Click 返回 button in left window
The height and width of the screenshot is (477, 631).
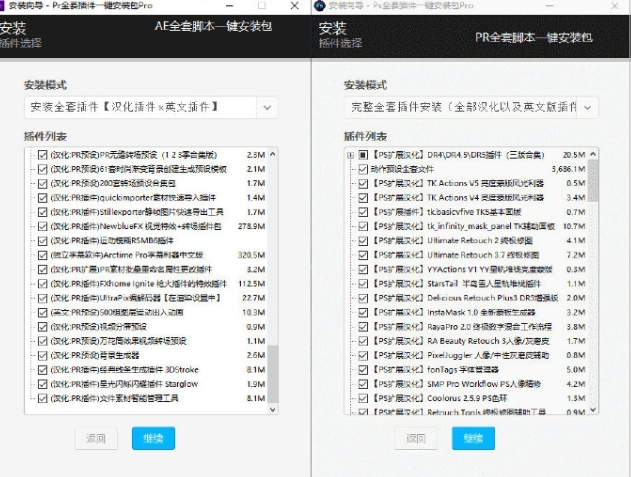(x=96, y=438)
